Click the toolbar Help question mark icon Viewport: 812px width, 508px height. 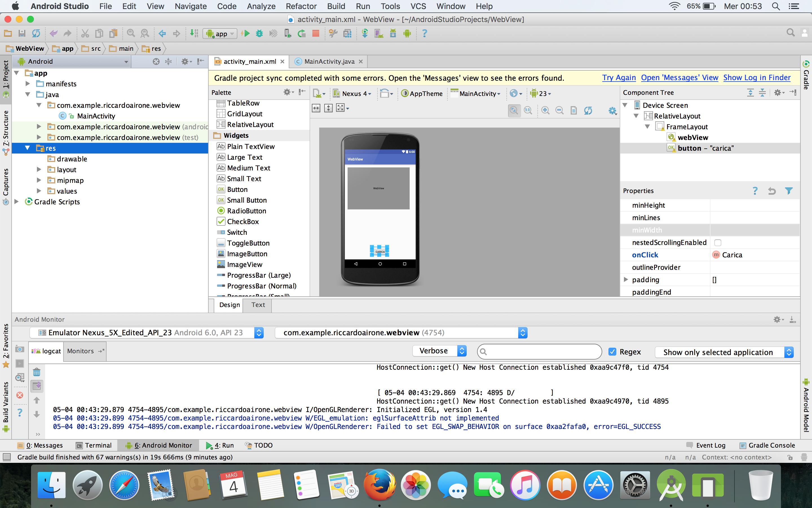pos(424,33)
